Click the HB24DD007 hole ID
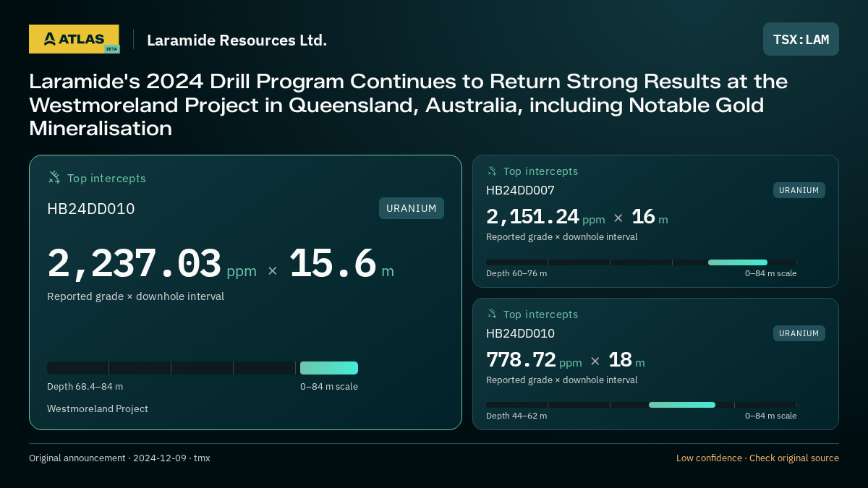This screenshot has height=488, width=868. (x=520, y=190)
